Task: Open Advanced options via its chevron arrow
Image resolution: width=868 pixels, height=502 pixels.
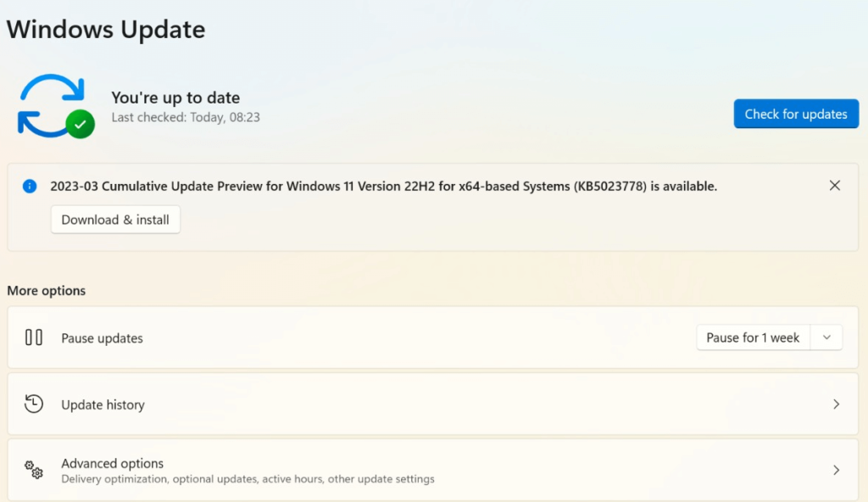Action: tap(836, 470)
